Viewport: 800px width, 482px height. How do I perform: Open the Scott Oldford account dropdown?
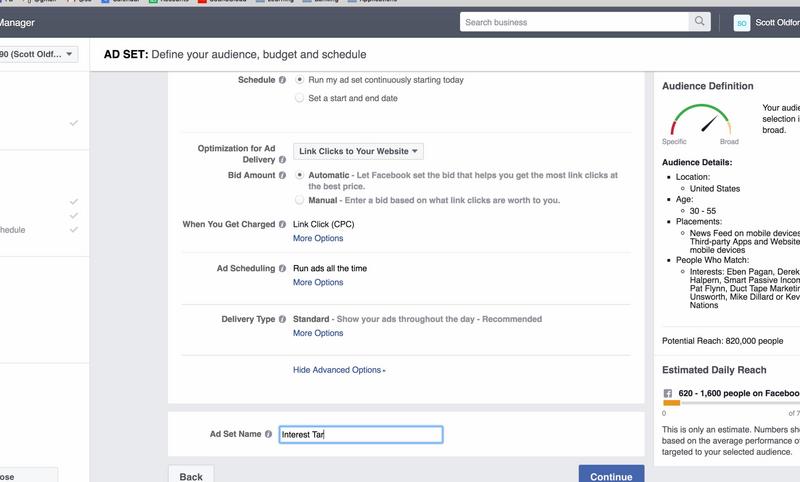tap(37, 54)
